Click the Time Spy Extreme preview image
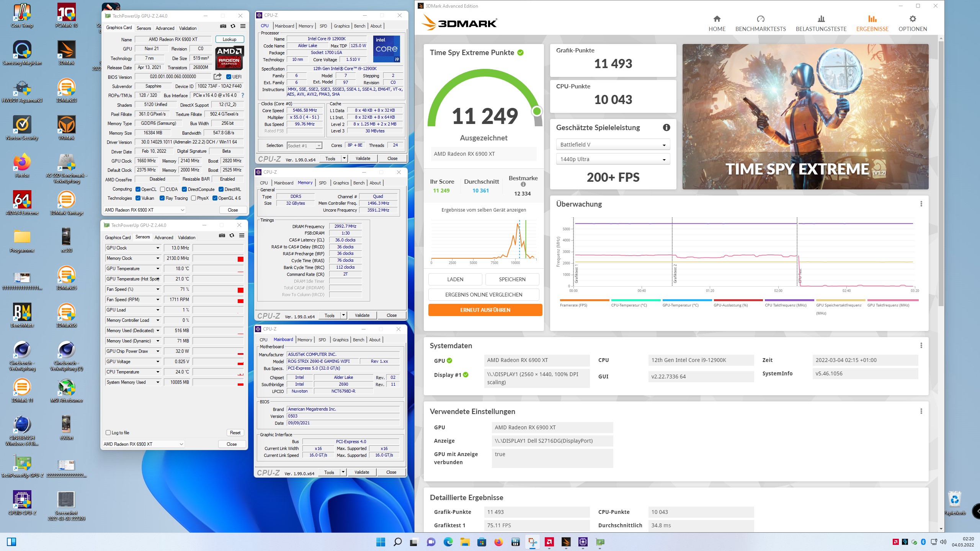The width and height of the screenshot is (980, 551). (805, 117)
